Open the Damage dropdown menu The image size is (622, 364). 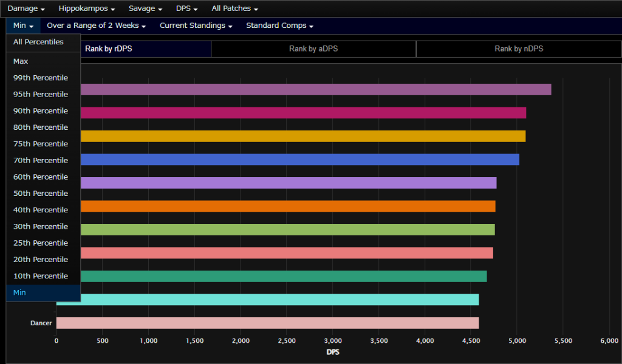26,8
